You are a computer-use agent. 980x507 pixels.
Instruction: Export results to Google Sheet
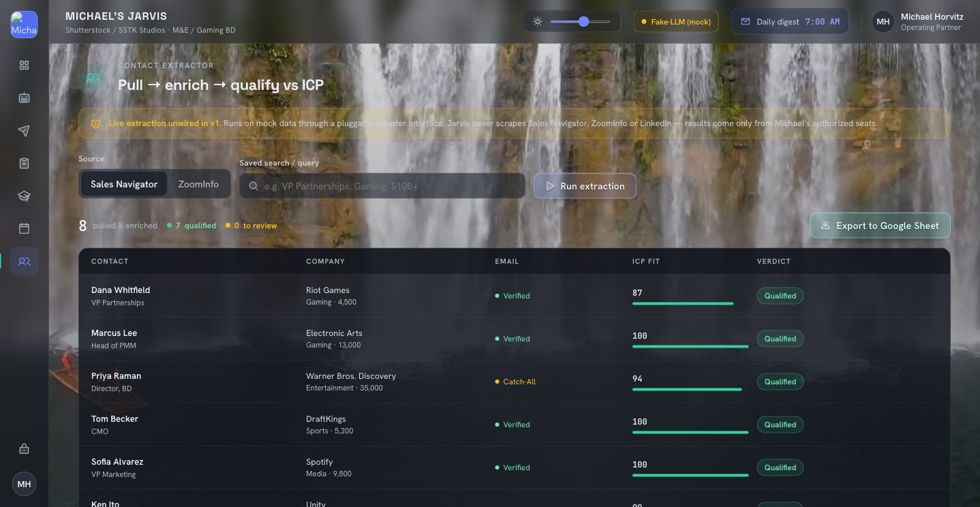[x=880, y=226]
